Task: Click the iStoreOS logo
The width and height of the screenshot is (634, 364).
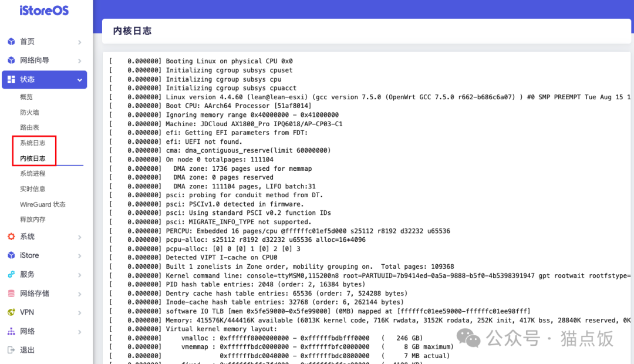Action: (x=44, y=10)
